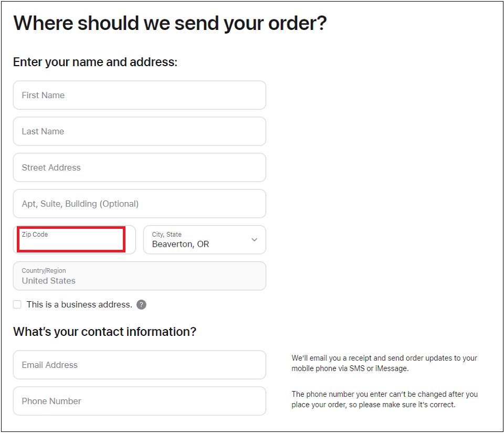
Task: Click the United States country value
Action: pos(48,281)
